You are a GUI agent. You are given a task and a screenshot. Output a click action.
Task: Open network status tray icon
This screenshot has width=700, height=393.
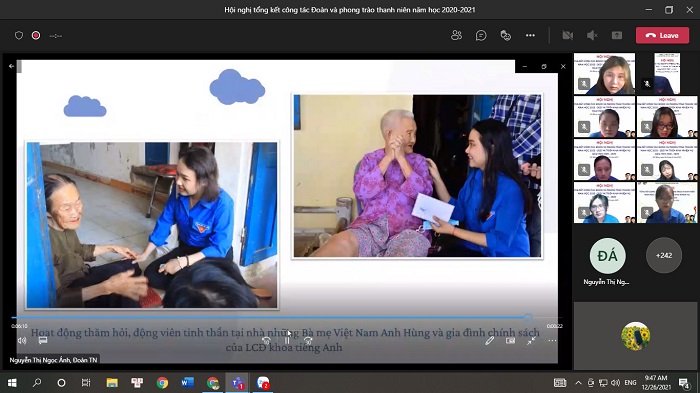pos(603,383)
